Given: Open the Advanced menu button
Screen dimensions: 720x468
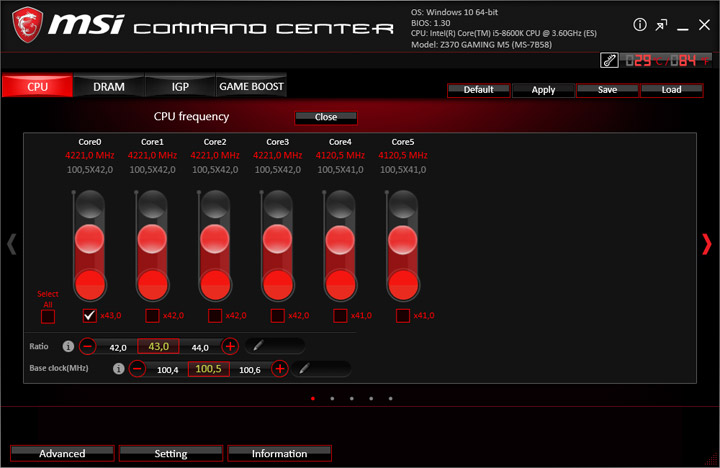Looking at the screenshot, I should pyautogui.click(x=62, y=454).
